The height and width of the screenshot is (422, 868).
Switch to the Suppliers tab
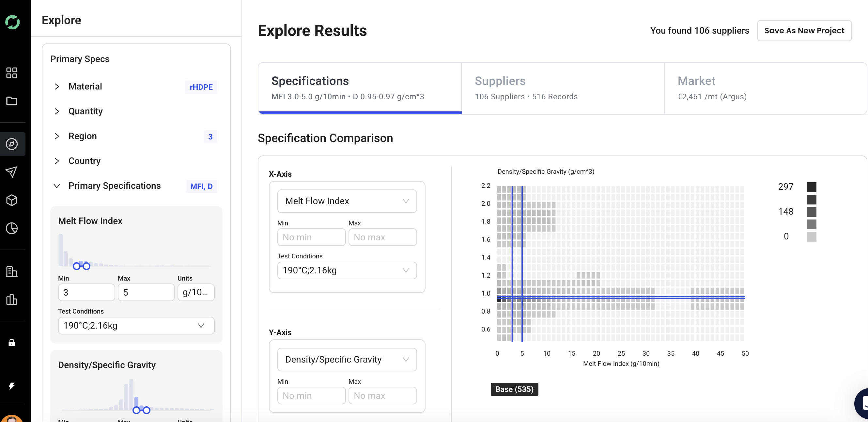click(562, 88)
